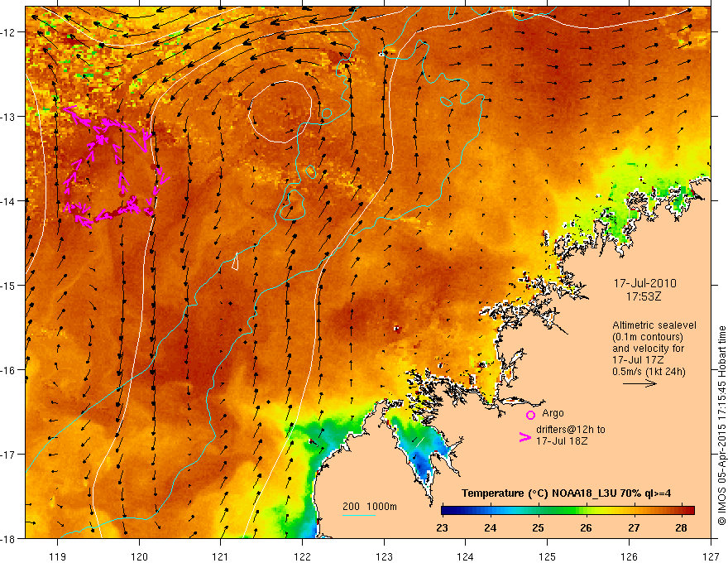728x563 pixels.
Task: Click the cyan isobath sample line in legend
Action: tap(359, 515)
